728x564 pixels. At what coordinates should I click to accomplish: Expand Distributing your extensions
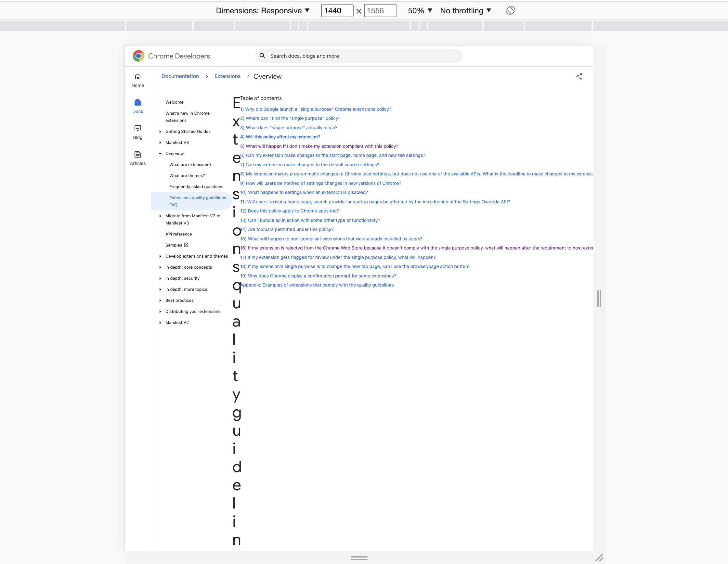(x=161, y=311)
